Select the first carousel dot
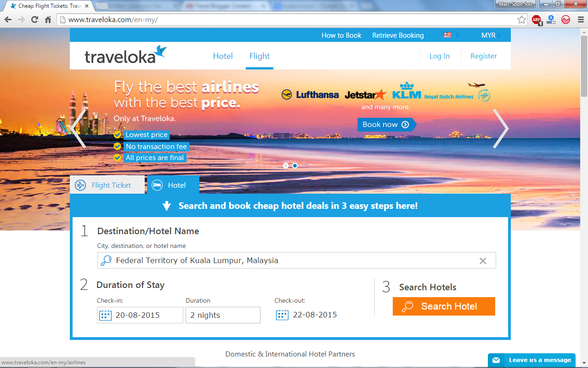The image size is (588, 368). (286, 166)
